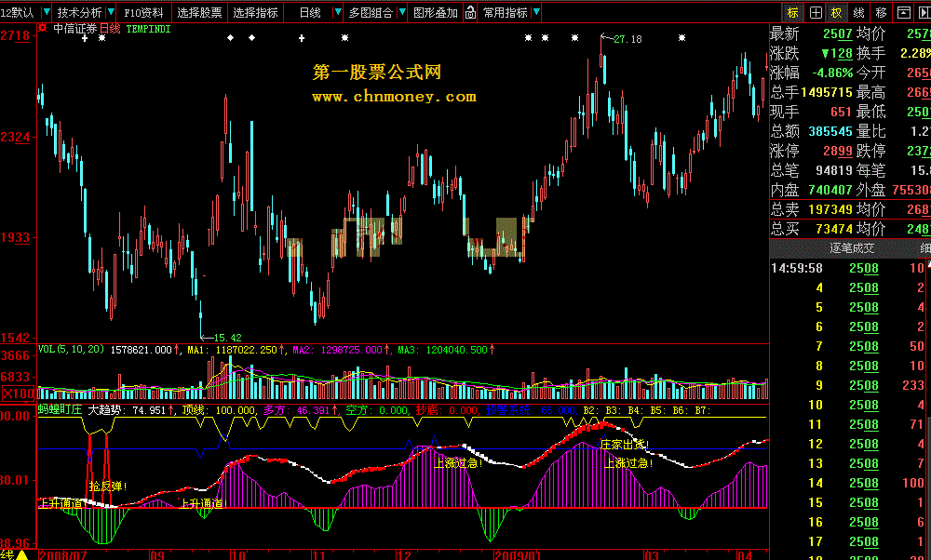Expand the 日线 period dropdown arrow
The image size is (931, 560).
coord(338,12)
